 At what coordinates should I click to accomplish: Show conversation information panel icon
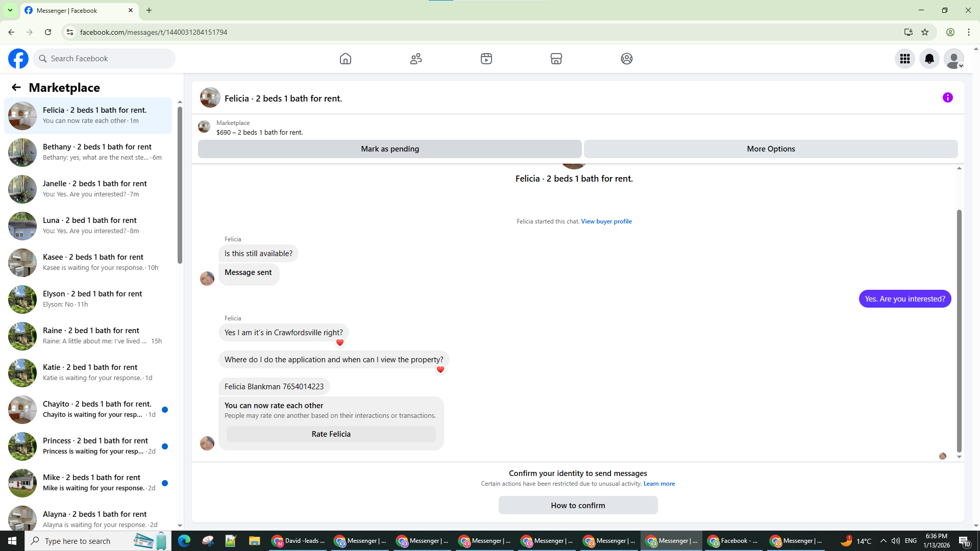(948, 97)
